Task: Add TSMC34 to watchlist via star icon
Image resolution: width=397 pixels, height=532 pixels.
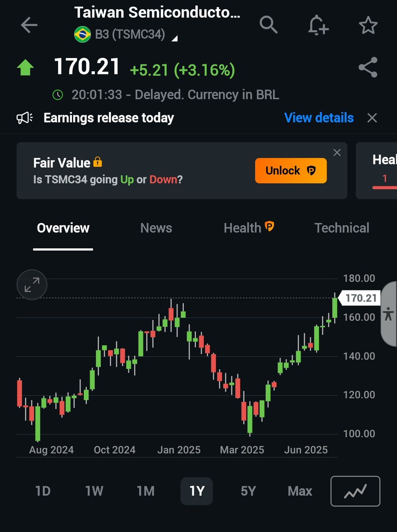Action: pos(368,25)
